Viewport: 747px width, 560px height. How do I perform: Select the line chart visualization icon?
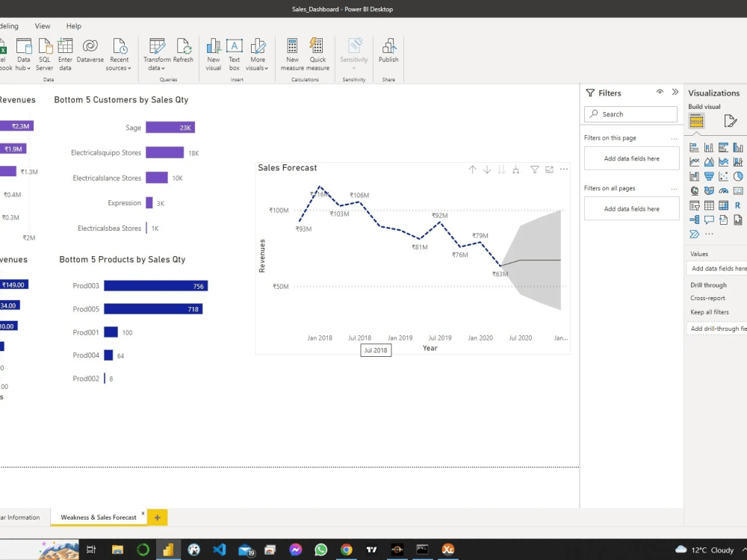point(695,161)
